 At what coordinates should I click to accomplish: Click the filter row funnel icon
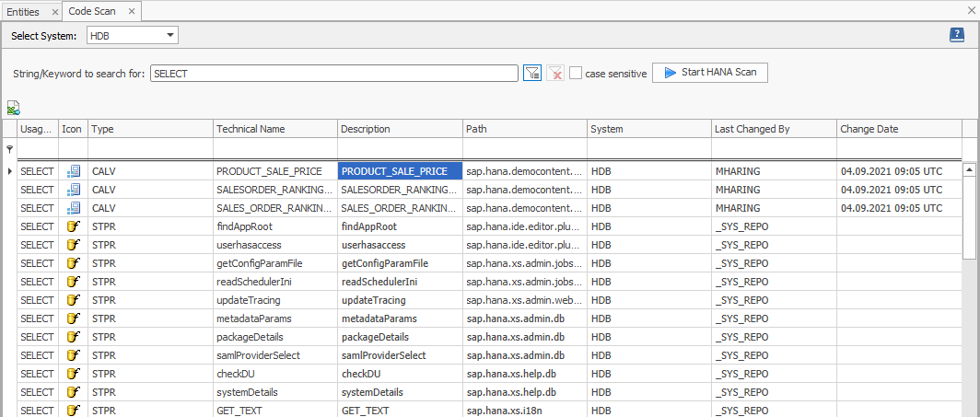coord(10,149)
